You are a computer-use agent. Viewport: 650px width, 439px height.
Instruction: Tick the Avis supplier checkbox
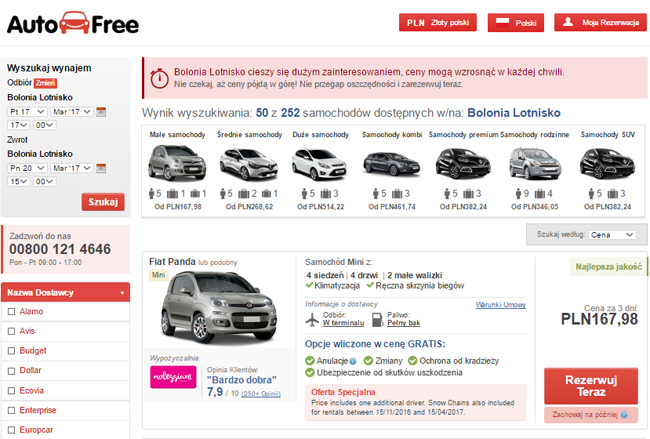pos(11,331)
